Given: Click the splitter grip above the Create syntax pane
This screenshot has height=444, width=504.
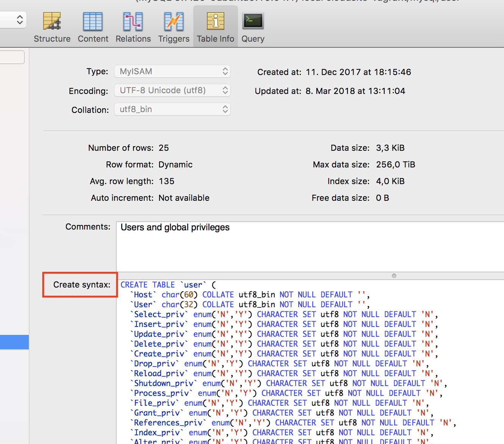Looking at the screenshot, I should (x=394, y=276).
